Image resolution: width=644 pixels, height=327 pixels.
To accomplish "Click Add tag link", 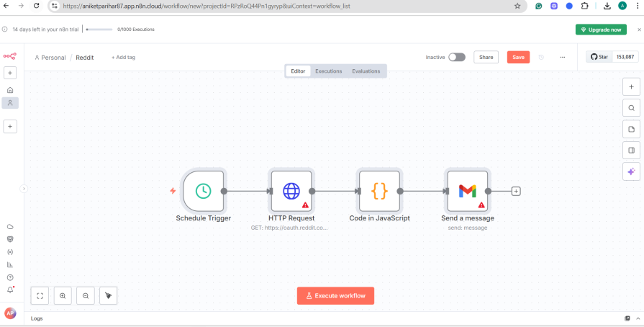I will click(x=123, y=57).
